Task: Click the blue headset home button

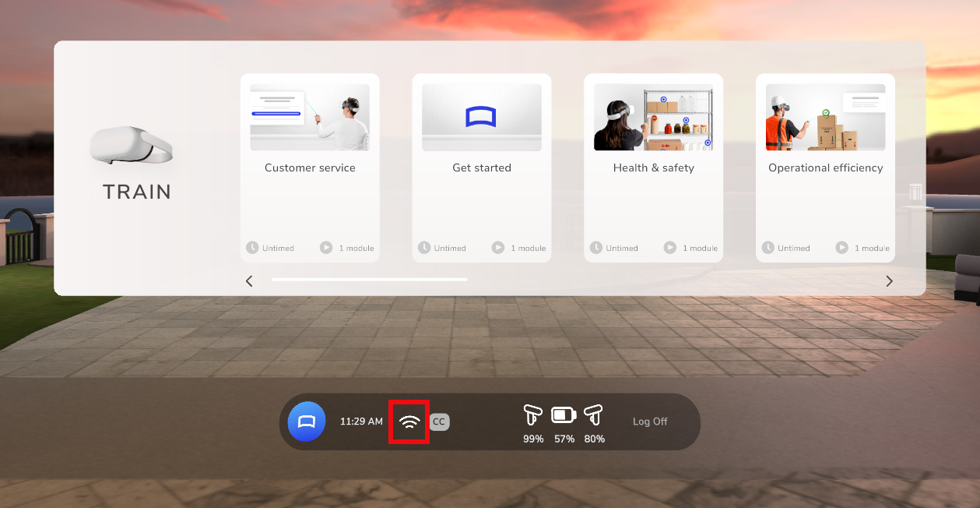Action: coord(306,422)
